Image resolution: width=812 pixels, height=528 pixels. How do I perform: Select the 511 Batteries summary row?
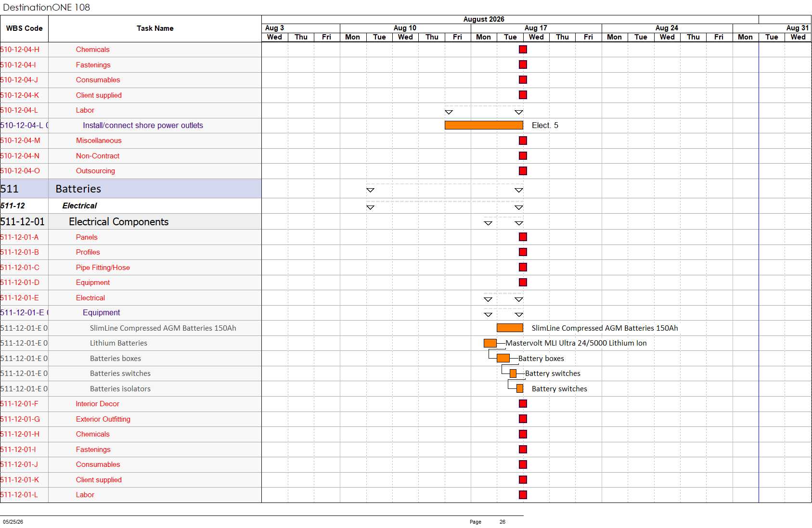tap(131, 189)
